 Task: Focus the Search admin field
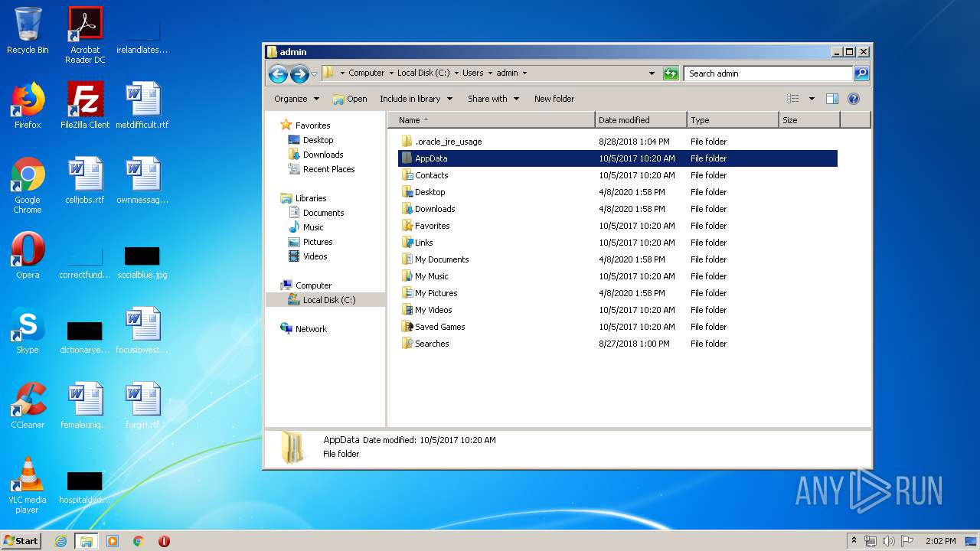[768, 73]
